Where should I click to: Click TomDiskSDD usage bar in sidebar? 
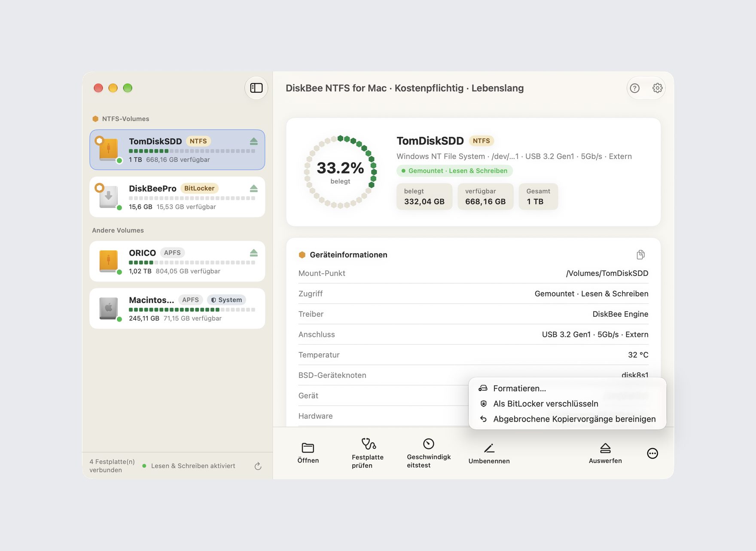point(192,151)
